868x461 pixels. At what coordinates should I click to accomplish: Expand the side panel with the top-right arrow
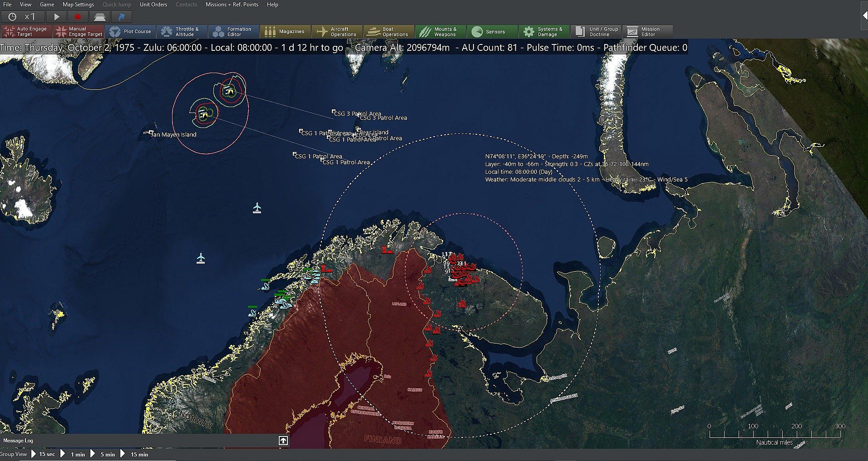[x=864, y=15]
